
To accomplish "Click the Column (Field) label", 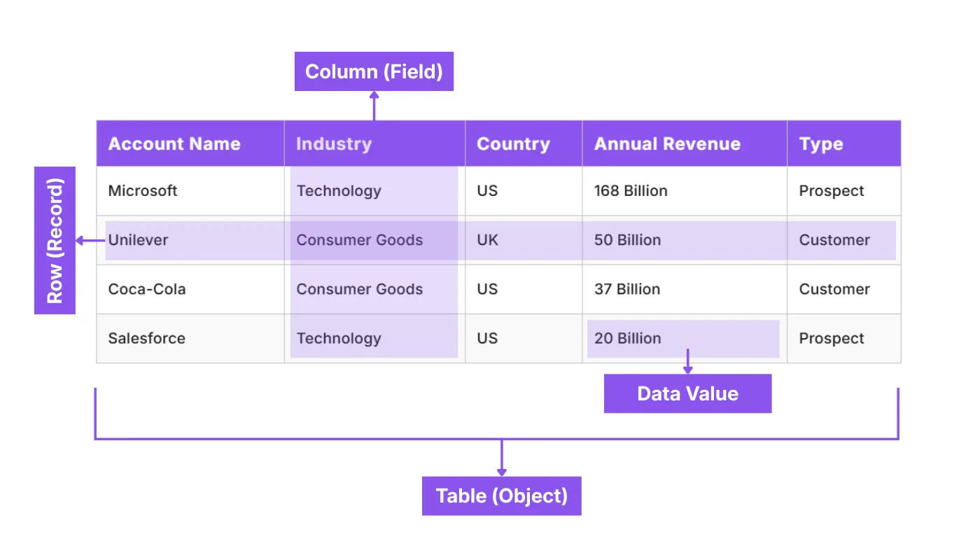I will (x=374, y=71).
